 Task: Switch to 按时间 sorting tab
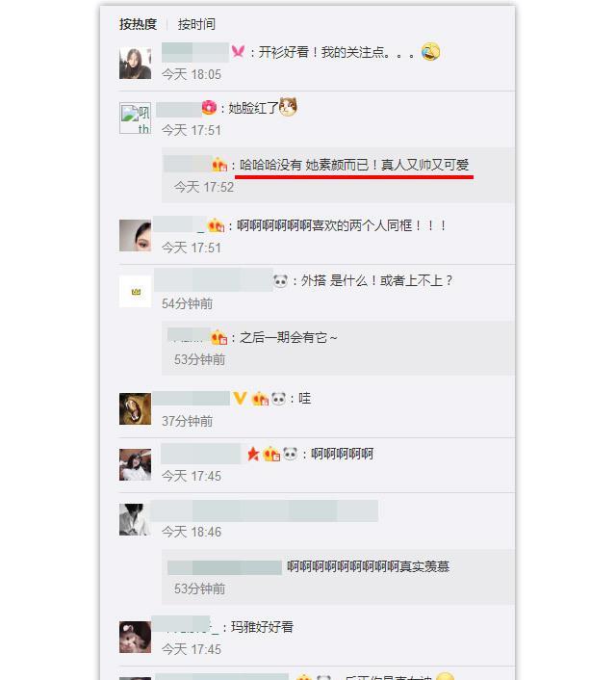196,24
